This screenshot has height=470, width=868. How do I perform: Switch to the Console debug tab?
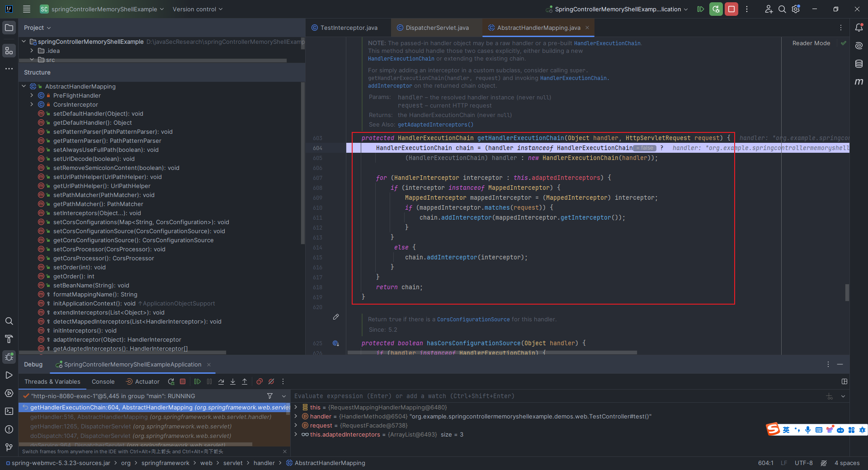click(103, 382)
